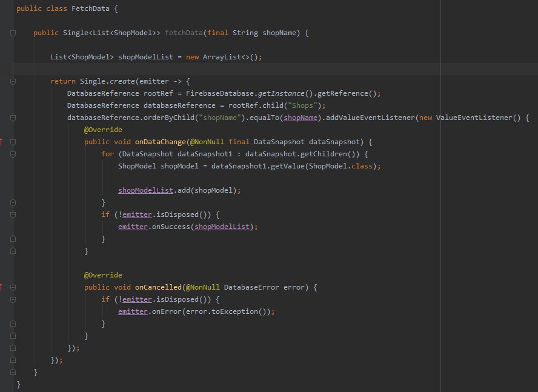Click getValue call on dataSnapshot1
Image resolution: width=538 pixels, height=392 pixels.
(x=288, y=166)
